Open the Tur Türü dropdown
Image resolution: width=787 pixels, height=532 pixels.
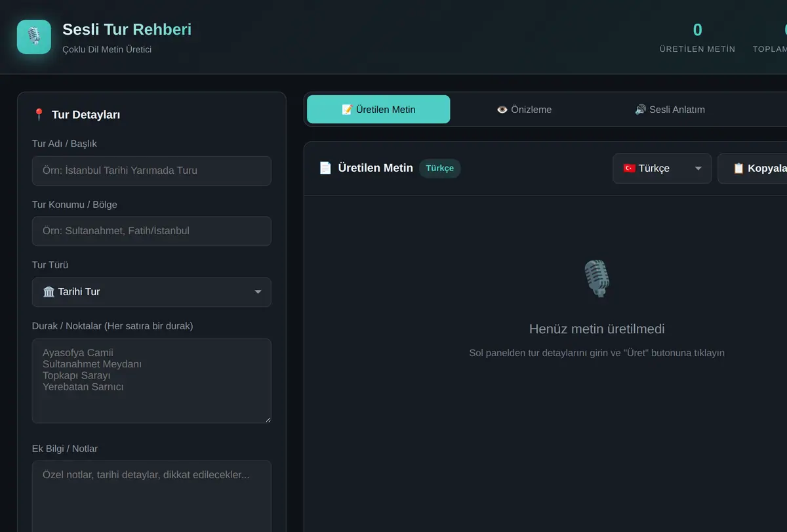pos(151,292)
